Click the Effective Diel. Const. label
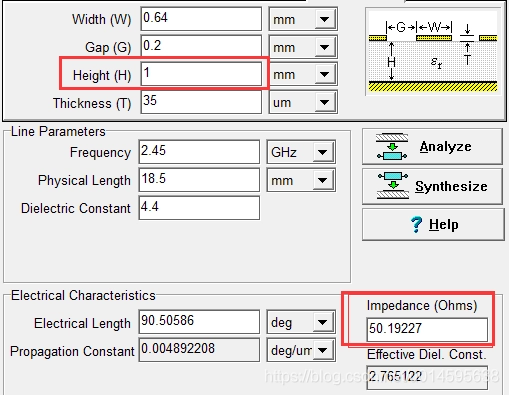Viewport: 509px width, 395px height. 427,354
